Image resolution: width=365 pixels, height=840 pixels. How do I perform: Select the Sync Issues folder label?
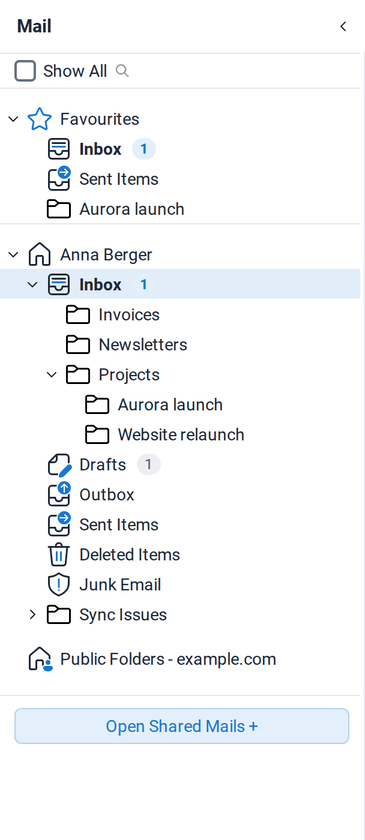(x=123, y=614)
